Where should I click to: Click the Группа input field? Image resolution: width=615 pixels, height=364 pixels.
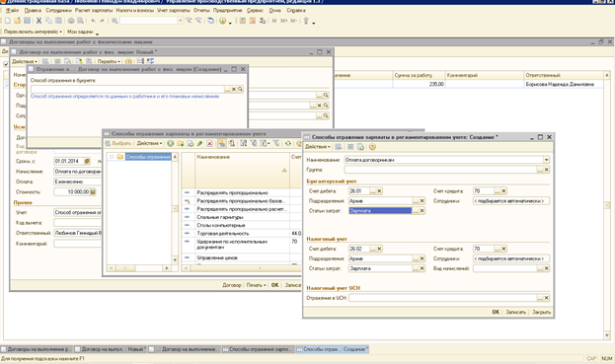(440, 170)
